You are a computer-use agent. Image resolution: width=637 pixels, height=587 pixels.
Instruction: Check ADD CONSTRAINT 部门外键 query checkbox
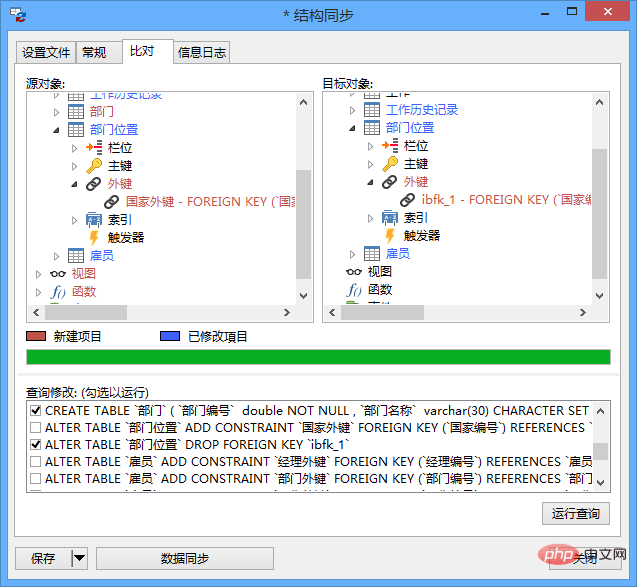(x=36, y=479)
